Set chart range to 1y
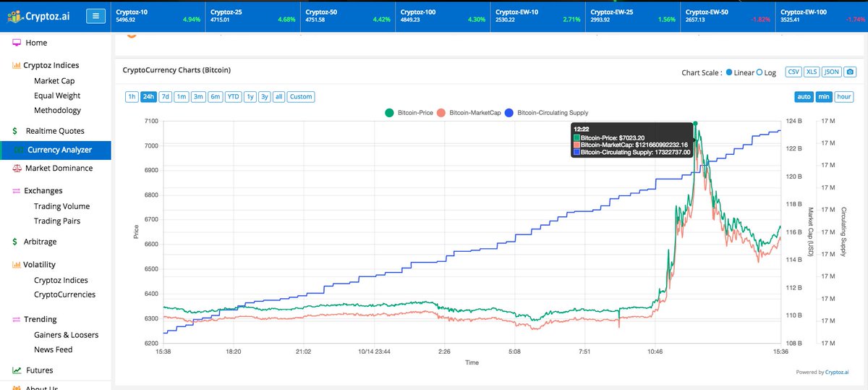 pyautogui.click(x=250, y=97)
